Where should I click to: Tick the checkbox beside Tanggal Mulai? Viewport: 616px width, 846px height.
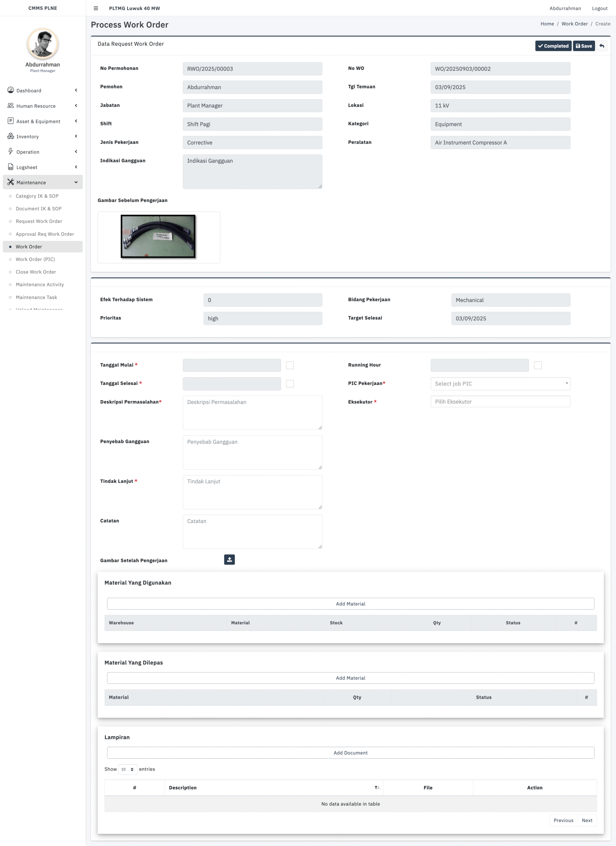(290, 365)
